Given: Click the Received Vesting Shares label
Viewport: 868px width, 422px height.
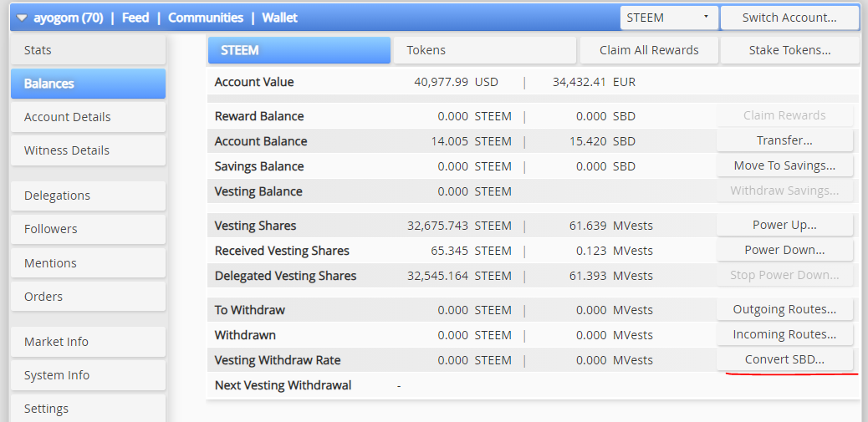Looking at the screenshot, I should (x=282, y=251).
